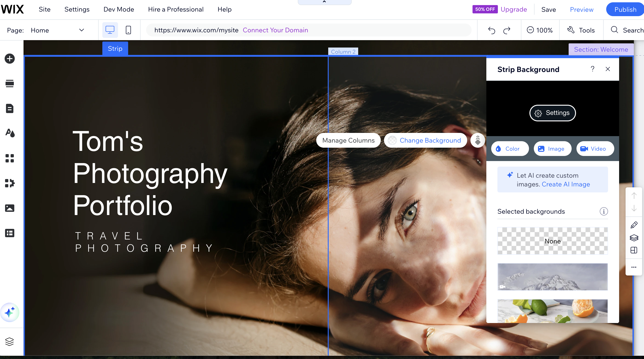Switch to mobile editing view

[x=128, y=30]
